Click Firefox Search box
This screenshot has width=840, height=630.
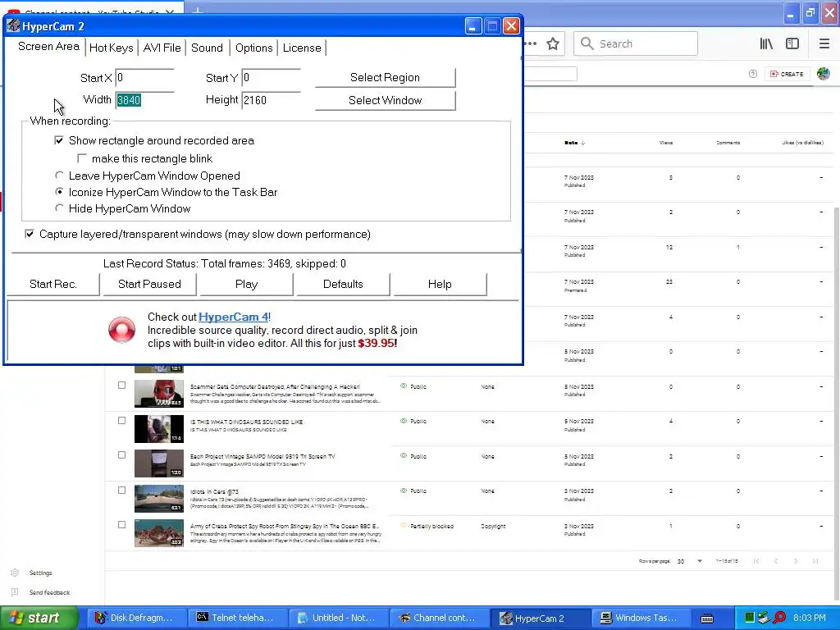(x=636, y=44)
